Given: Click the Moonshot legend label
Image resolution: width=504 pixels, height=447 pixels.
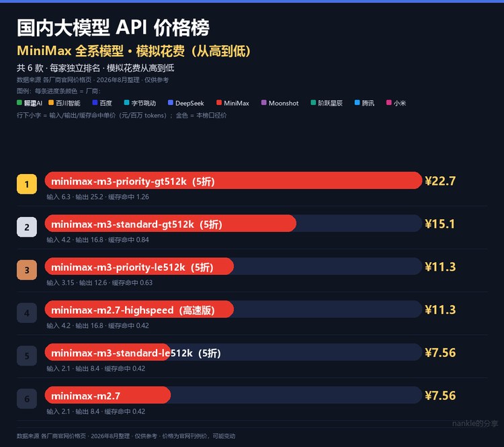Looking at the screenshot, I should coord(284,104).
